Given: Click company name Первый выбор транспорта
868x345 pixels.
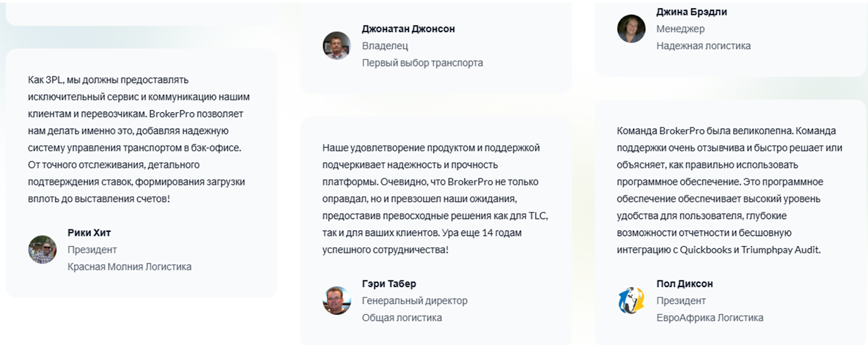Looking at the screenshot, I should 422,63.
